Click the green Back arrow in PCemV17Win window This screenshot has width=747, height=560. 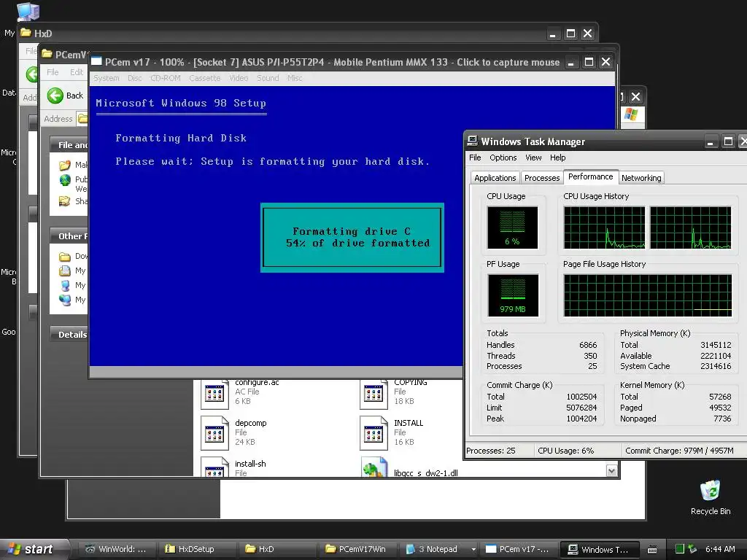[x=55, y=96]
